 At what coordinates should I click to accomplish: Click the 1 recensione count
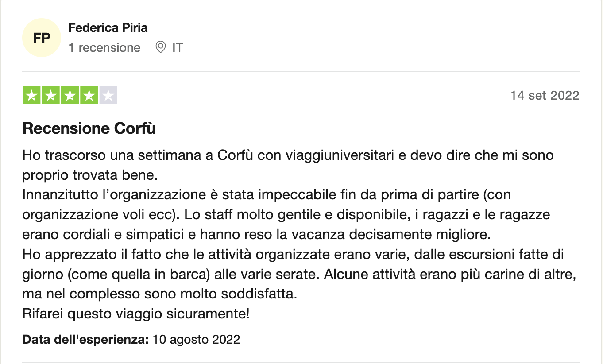104,47
